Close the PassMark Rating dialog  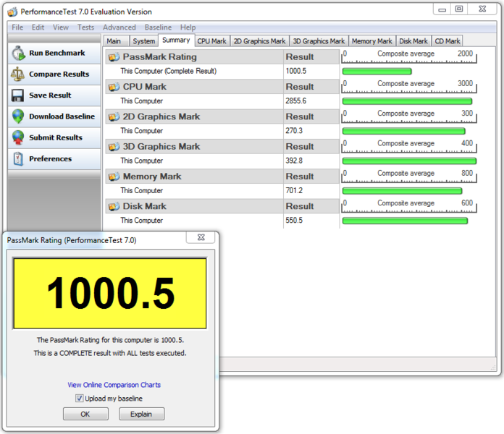click(x=201, y=237)
